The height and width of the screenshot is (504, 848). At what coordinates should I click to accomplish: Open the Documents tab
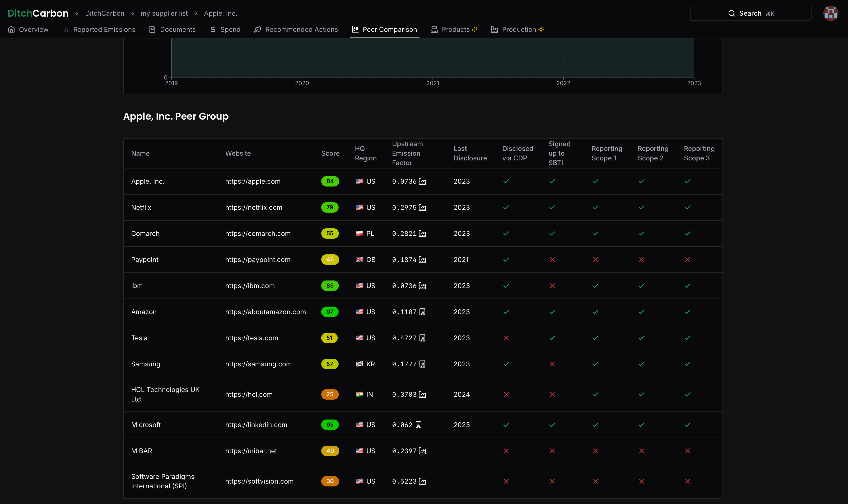(172, 30)
